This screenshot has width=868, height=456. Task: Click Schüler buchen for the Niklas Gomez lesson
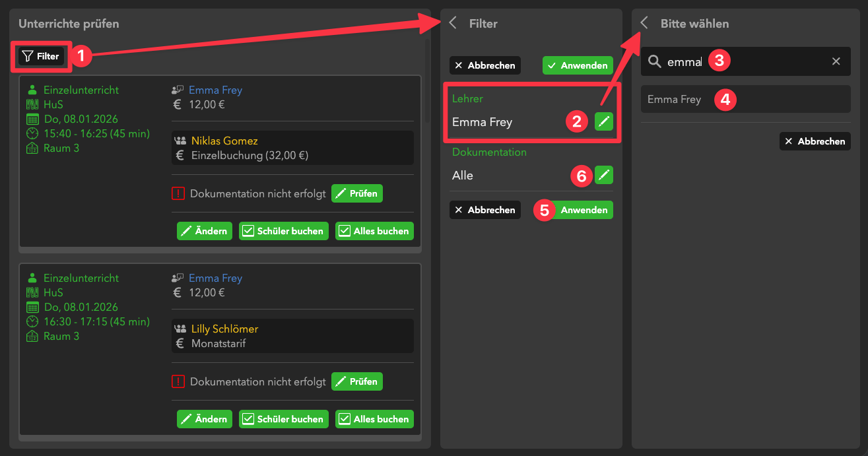point(283,231)
